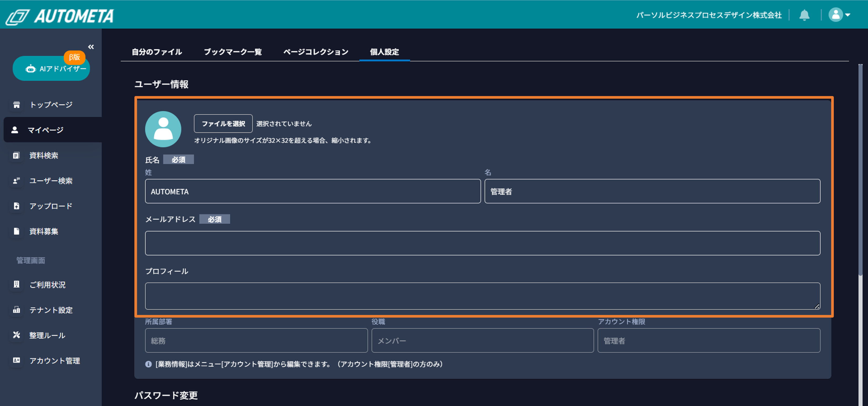Click the info icon beside the 業務情報 note
This screenshot has height=406, width=868.
coord(148,364)
